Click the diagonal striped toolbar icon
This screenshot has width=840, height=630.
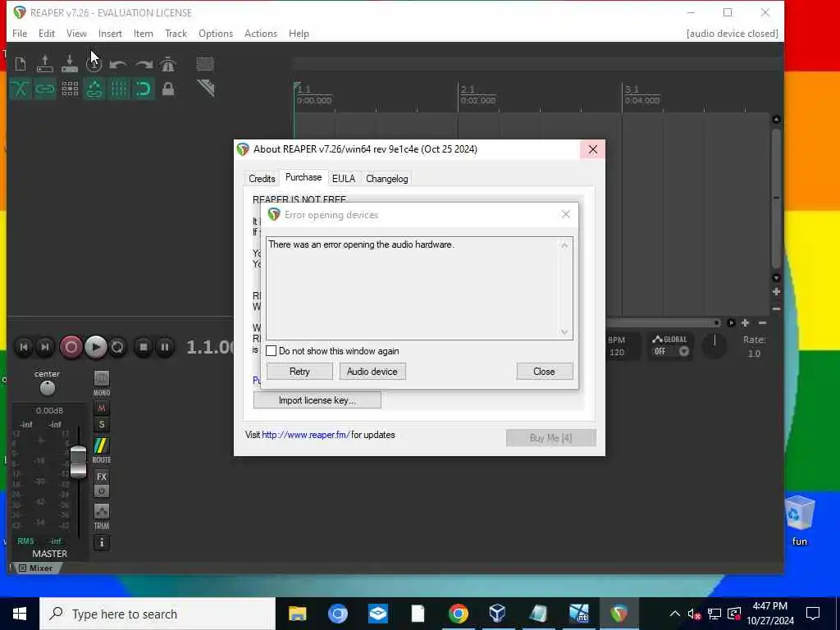206,88
